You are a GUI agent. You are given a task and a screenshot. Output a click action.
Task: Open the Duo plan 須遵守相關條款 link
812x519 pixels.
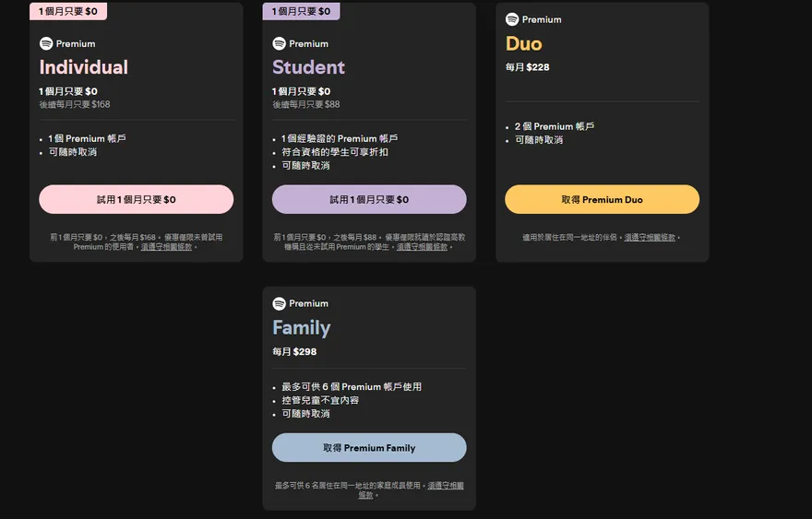(650, 238)
